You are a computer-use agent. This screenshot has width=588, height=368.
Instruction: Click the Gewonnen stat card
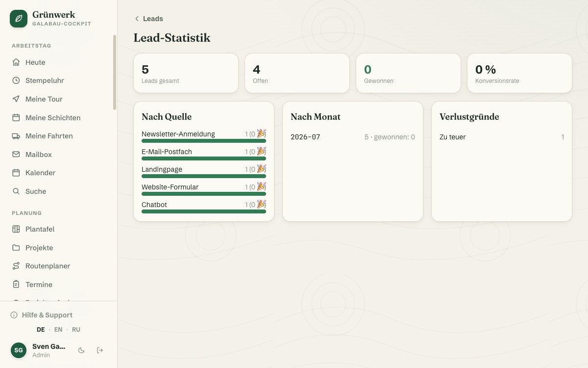click(408, 73)
